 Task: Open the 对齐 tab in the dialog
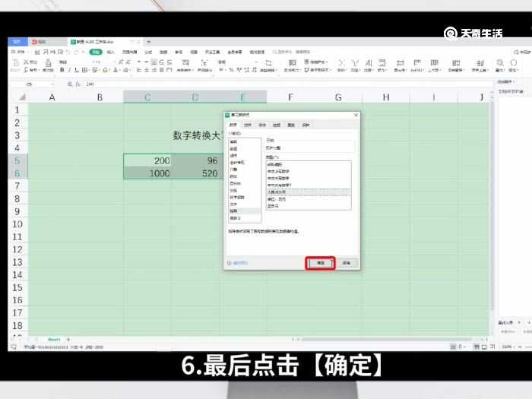tap(248, 125)
